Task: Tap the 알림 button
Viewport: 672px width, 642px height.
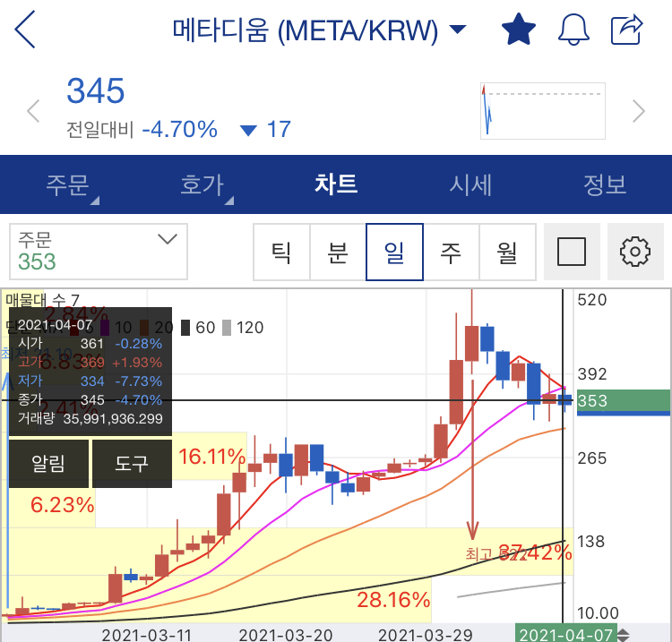Action: click(x=48, y=464)
